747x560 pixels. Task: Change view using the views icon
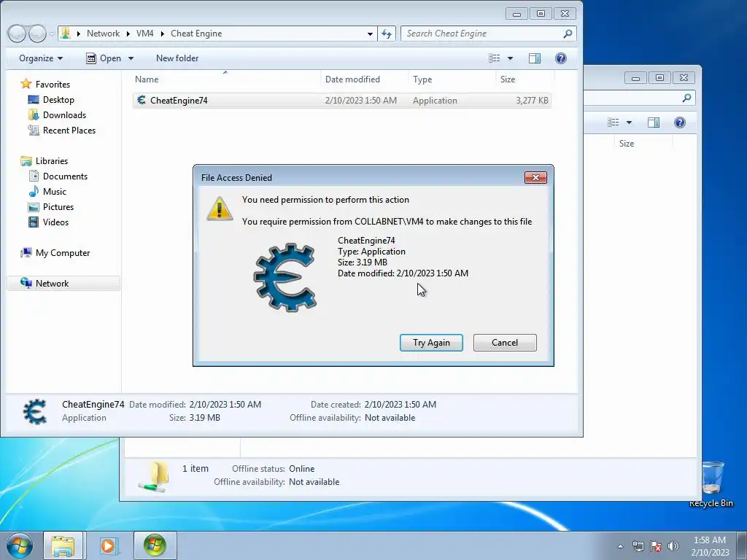[495, 58]
